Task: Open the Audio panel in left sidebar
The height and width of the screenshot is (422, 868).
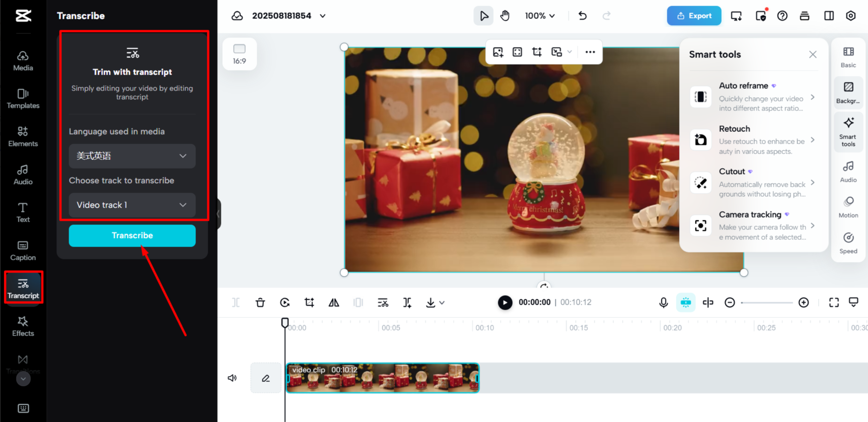Action: tap(23, 175)
